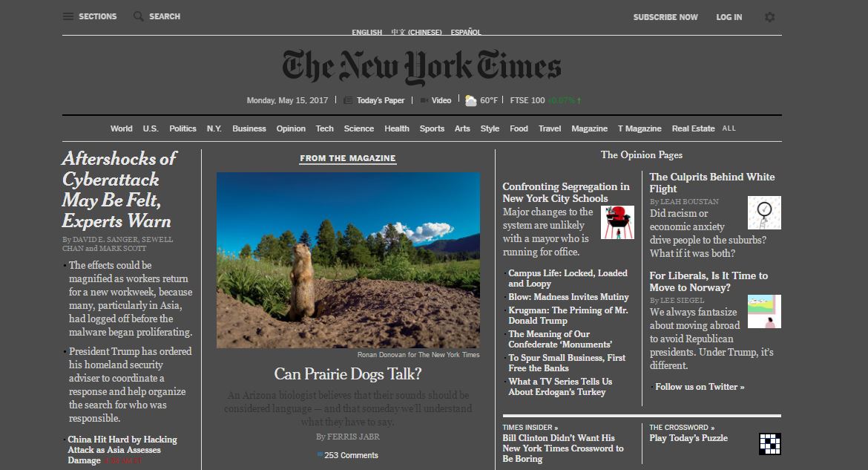This screenshot has height=470, width=868.
Task: Open the settings gear
Action: tap(769, 16)
